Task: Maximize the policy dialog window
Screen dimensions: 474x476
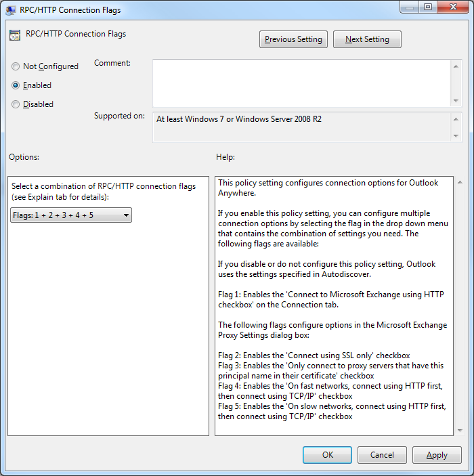Action: [428, 7]
